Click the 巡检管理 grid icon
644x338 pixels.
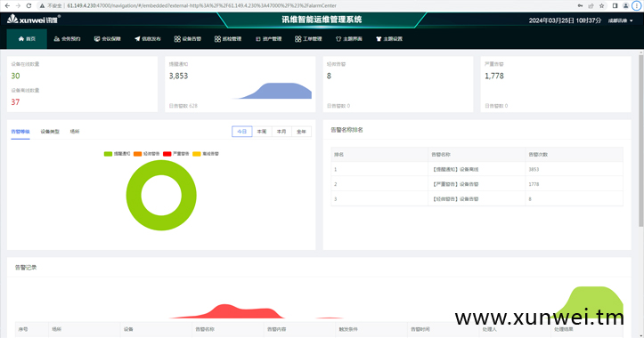click(x=217, y=39)
